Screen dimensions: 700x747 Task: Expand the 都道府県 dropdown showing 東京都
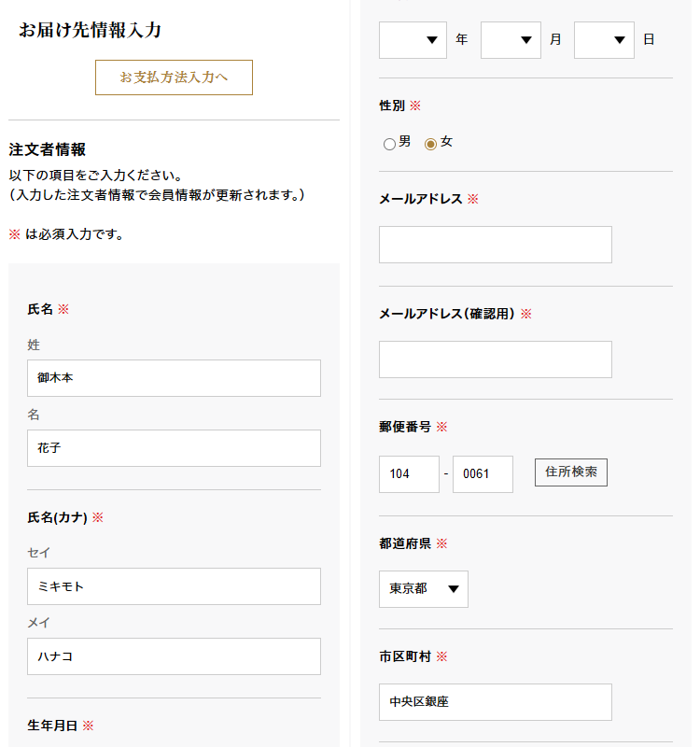pos(424,589)
